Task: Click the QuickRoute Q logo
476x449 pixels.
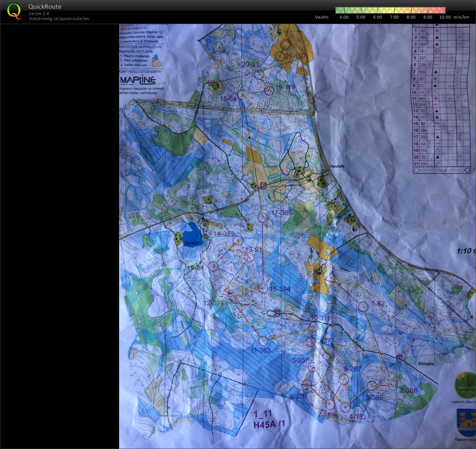Action: pos(13,11)
